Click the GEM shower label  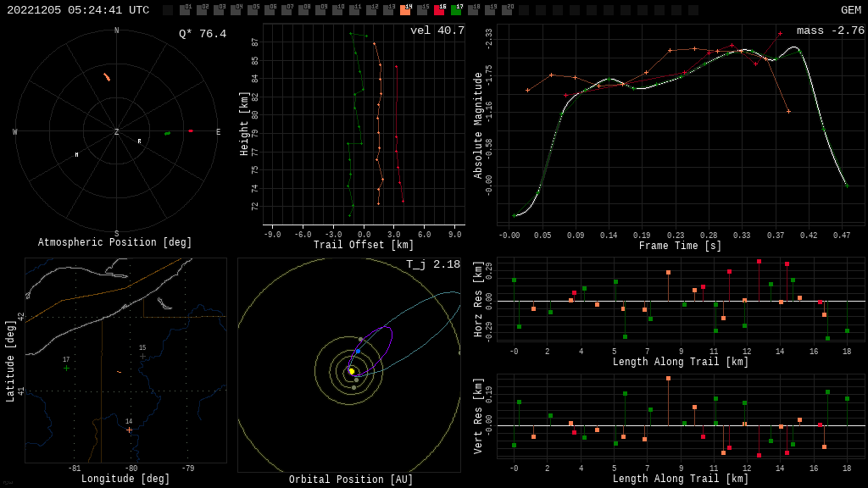coord(851,10)
